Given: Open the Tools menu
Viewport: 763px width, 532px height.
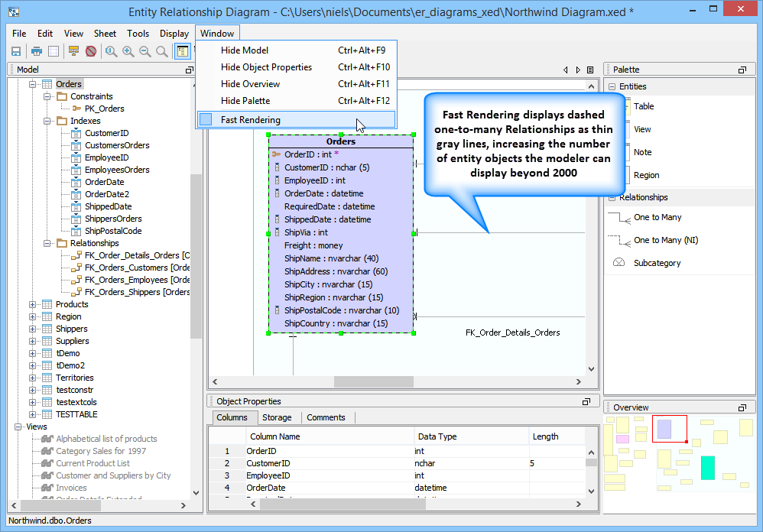Looking at the screenshot, I should [138, 34].
